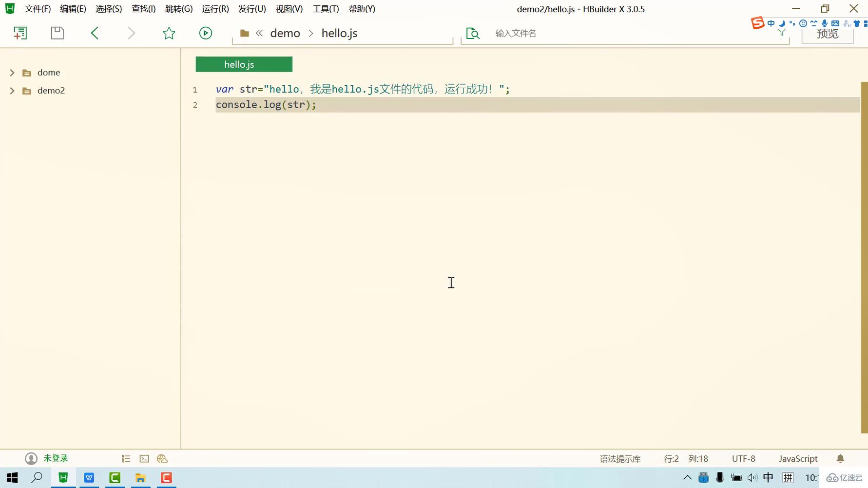This screenshot has width=868, height=488.
Task: Save the file with the floppy disk icon
Action: pos(58,33)
